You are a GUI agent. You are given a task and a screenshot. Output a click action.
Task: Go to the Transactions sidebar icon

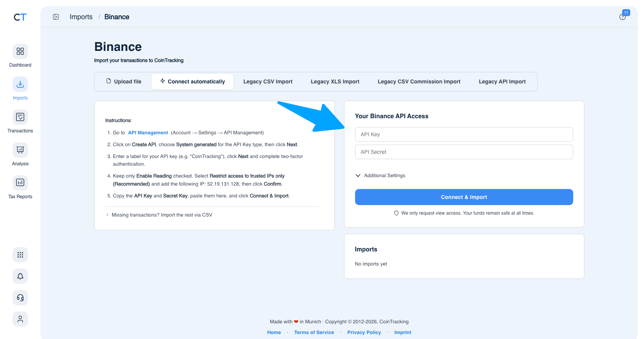pos(20,117)
